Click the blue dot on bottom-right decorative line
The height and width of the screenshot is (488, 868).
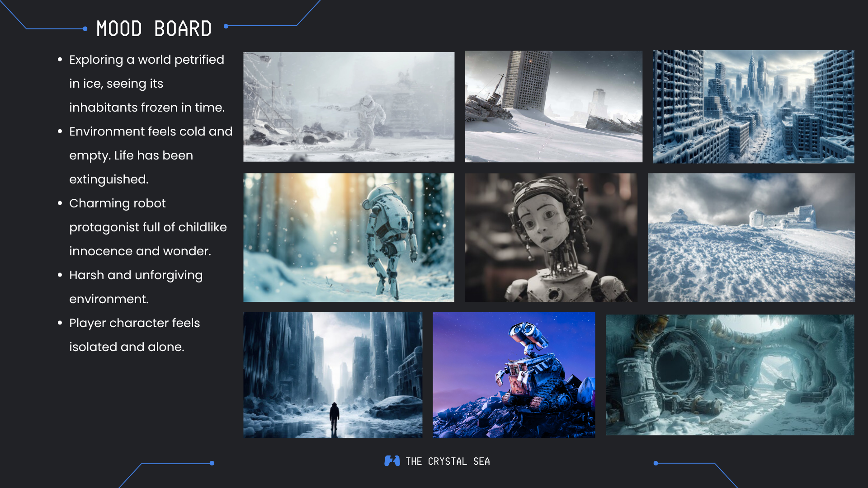click(656, 463)
